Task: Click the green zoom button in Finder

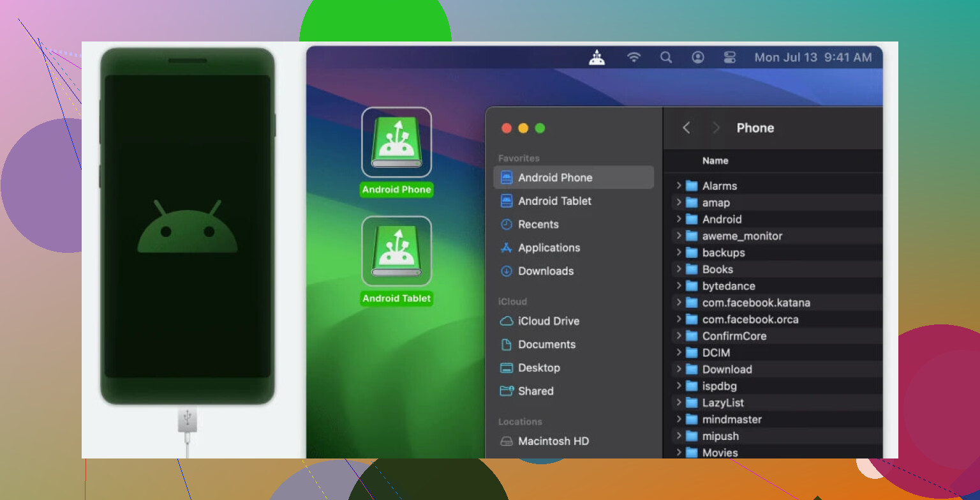Action: (x=540, y=128)
